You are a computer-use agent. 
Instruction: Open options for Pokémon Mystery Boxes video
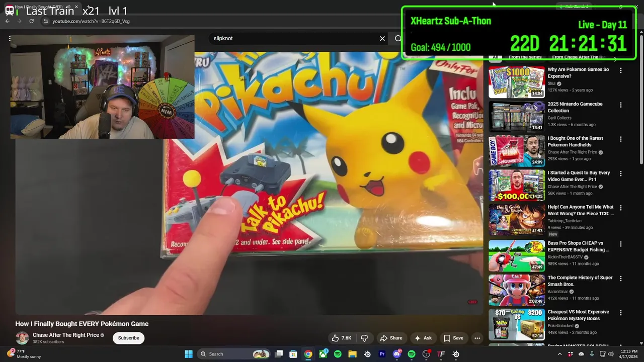[621, 313]
